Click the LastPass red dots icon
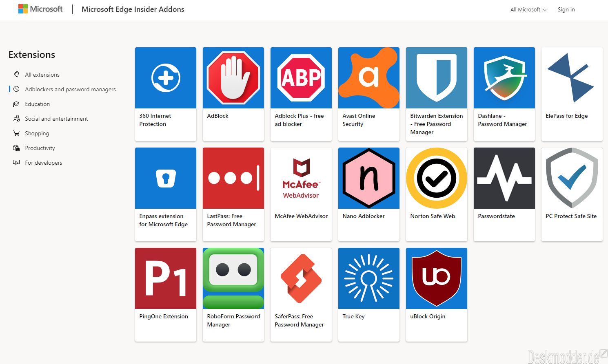This screenshot has width=608, height=364. [233, 178]
